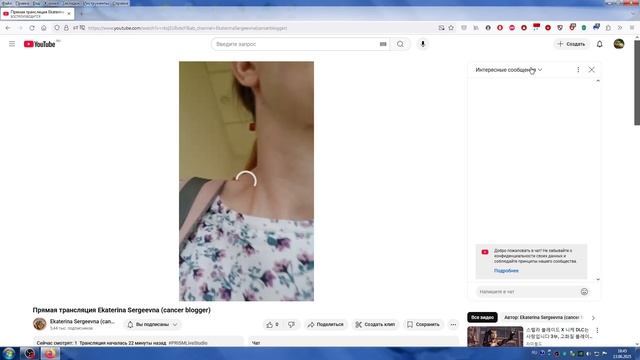
Task: Click the search magnifier button
Action: (400, 44)
